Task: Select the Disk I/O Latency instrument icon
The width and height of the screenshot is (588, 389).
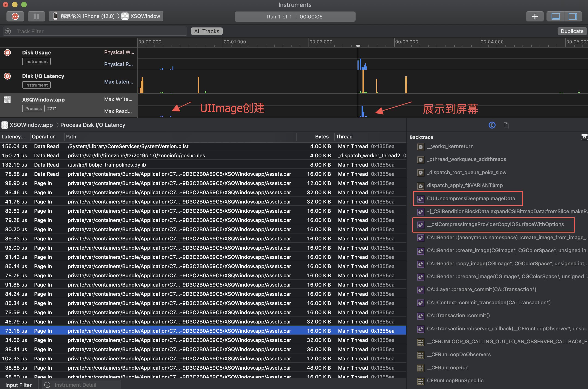Action: [7, 76]
